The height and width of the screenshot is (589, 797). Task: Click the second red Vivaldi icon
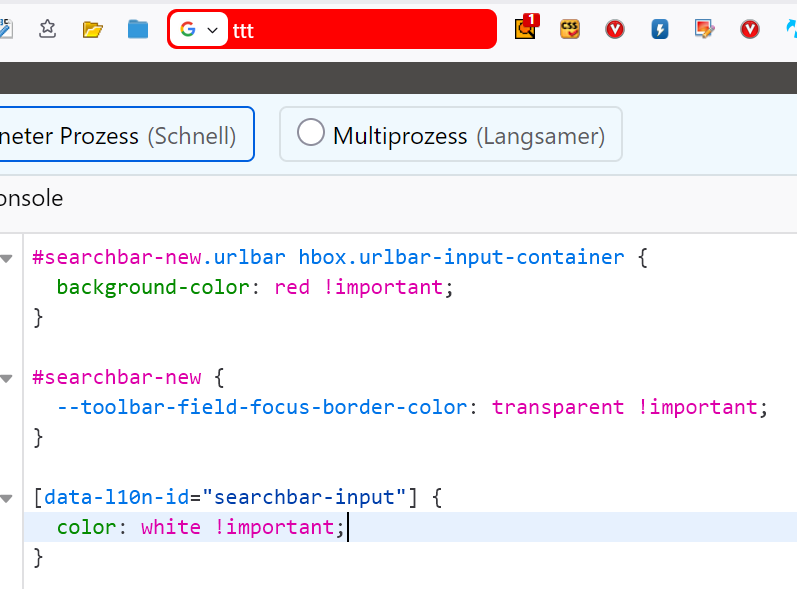click(x=750, y=29)
